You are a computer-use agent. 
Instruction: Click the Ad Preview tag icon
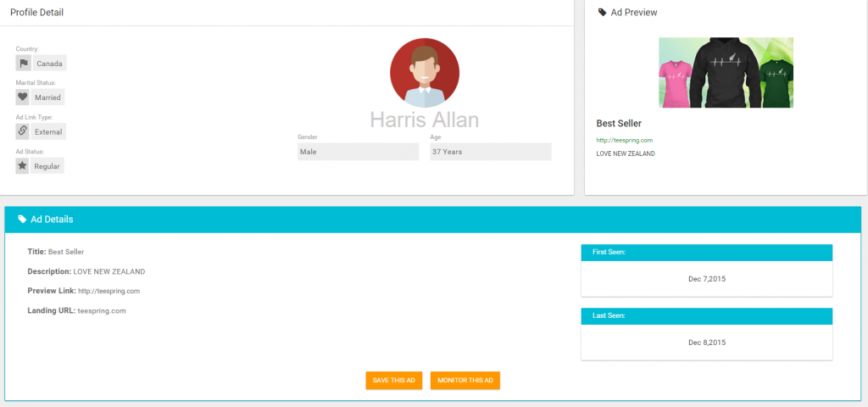click(x=603, y=12)
